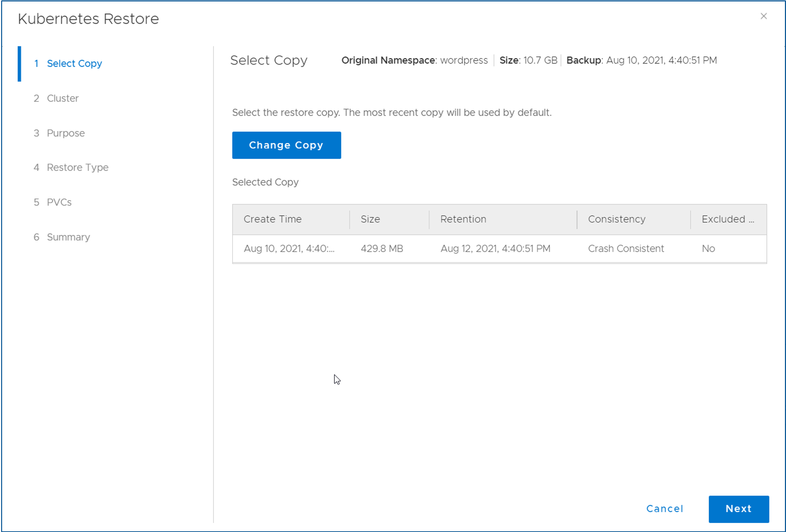Image resolution: width=786 pixels, height=532 pixels.
Task: Click the Kubernetes Restore dialog title
Action: tap(89, 19)
